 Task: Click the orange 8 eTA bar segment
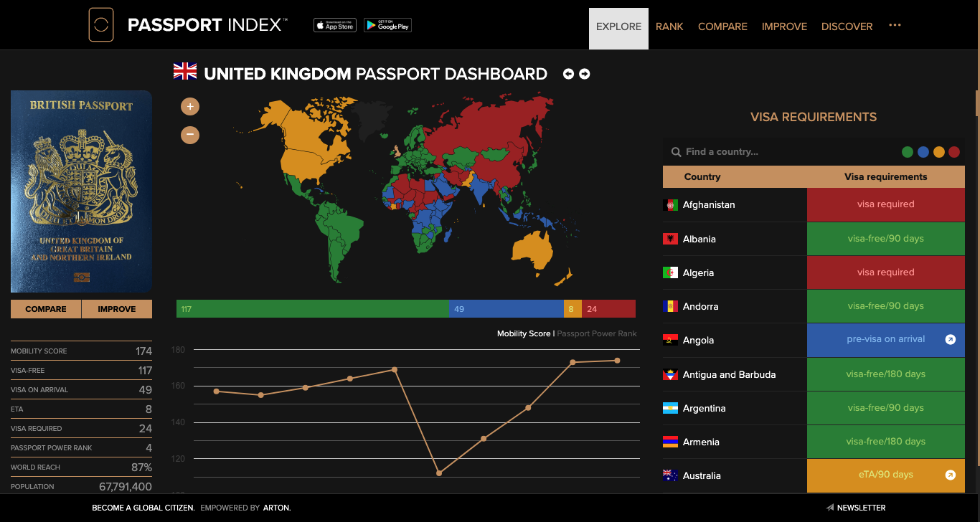[x=573, y=309]
